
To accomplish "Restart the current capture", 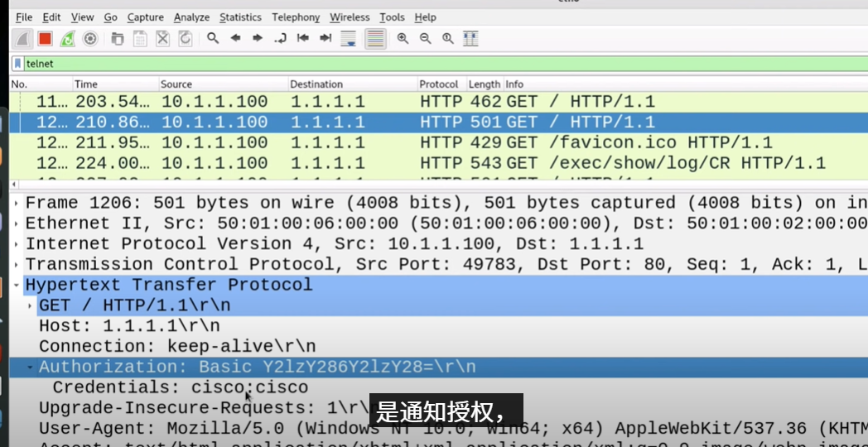I will pyautogui.click(x=68, y=39).
